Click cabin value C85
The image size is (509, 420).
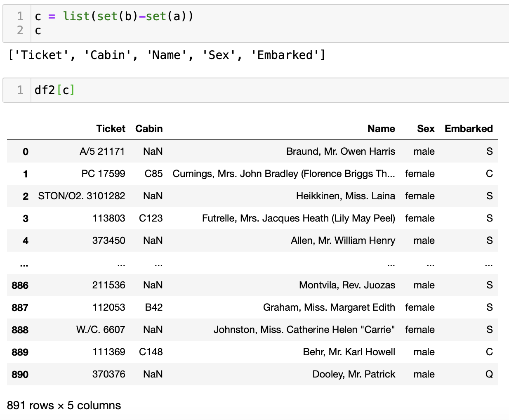(153, 174)
